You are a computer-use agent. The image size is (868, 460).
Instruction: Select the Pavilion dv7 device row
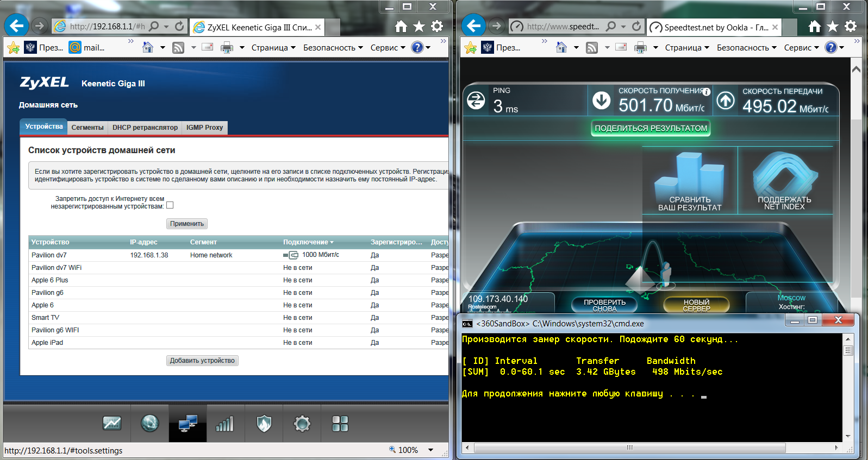pyautogui.click(x=49, y=255)
